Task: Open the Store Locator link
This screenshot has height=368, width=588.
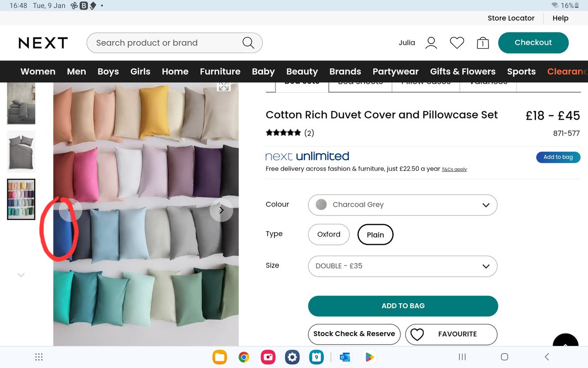Action: tap(511, 18)
